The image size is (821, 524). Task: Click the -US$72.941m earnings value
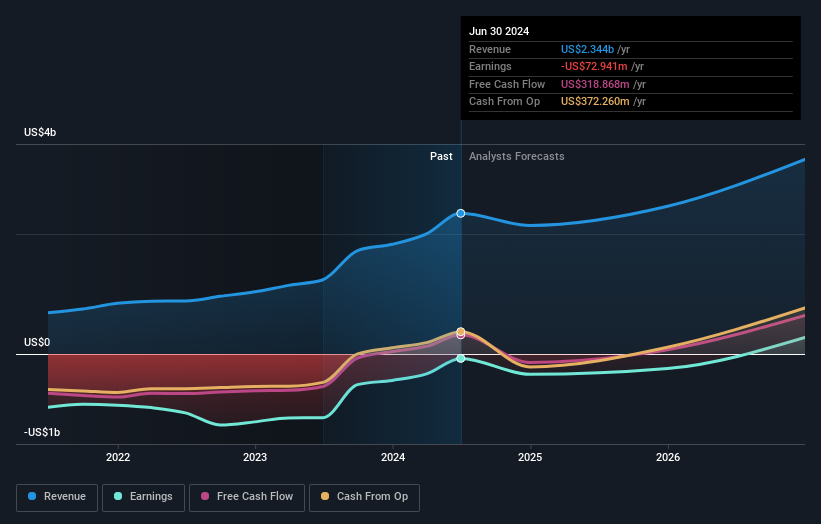tap(594, 66)
